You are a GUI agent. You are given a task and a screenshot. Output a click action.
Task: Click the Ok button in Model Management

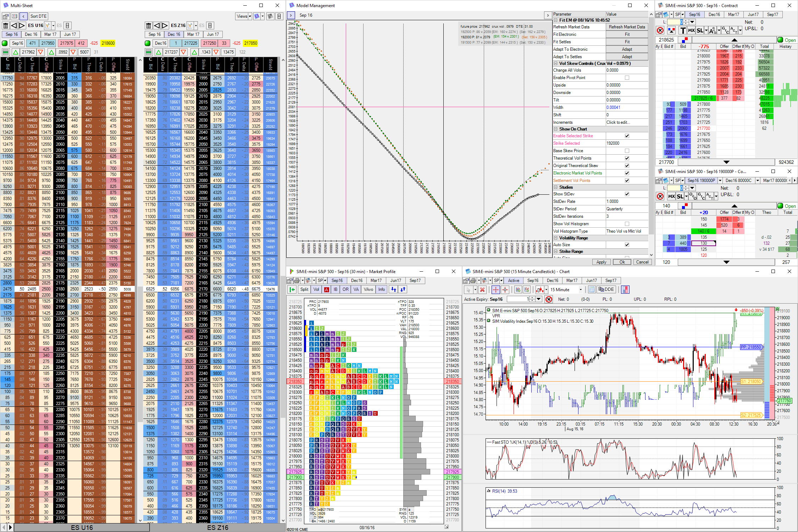[x=621, y=262]
